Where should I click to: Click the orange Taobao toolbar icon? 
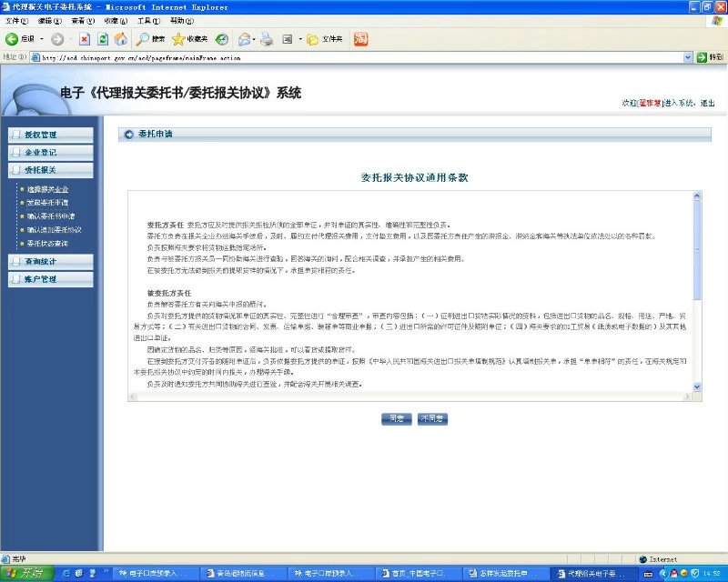pos(360,39)
